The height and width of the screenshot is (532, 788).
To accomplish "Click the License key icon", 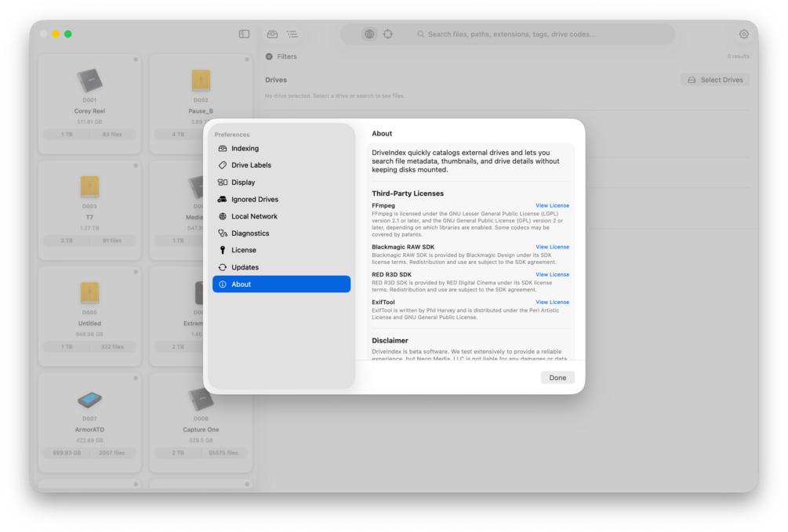I will pos(222,250).
